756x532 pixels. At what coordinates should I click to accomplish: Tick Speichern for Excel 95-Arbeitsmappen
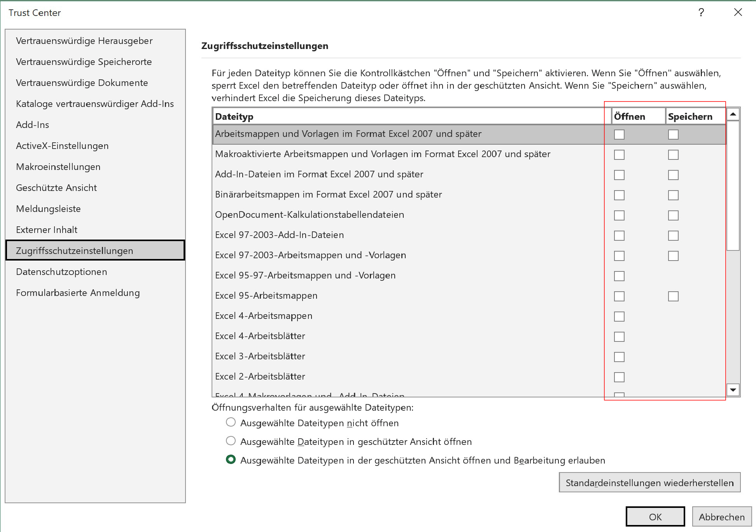pos(673,296)
